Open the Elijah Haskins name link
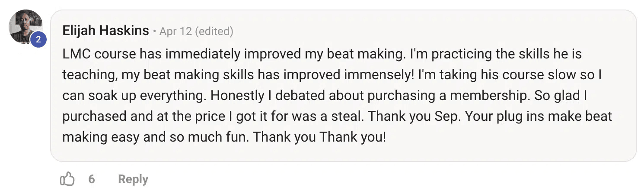644x194 pixels. [x=105, y=31]
